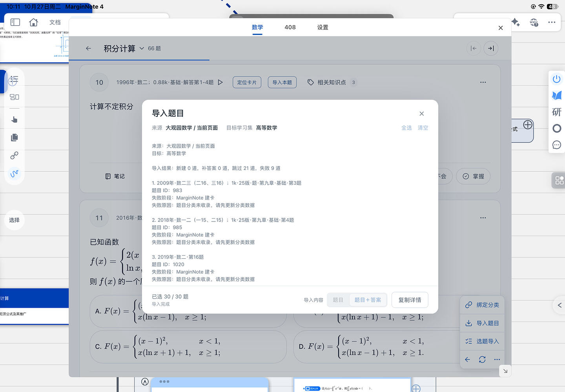Open the blue book icon in right panel
The image size is (565, 392).
(x=556, y=95)
